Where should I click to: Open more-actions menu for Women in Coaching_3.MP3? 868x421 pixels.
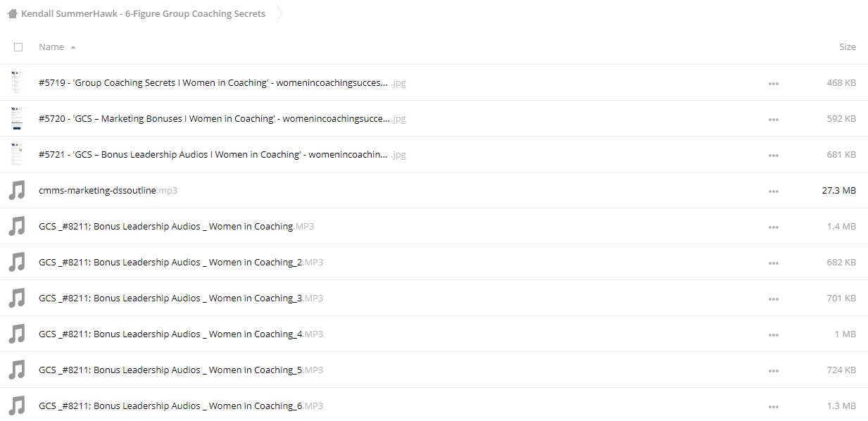click(x=774, y=299)
